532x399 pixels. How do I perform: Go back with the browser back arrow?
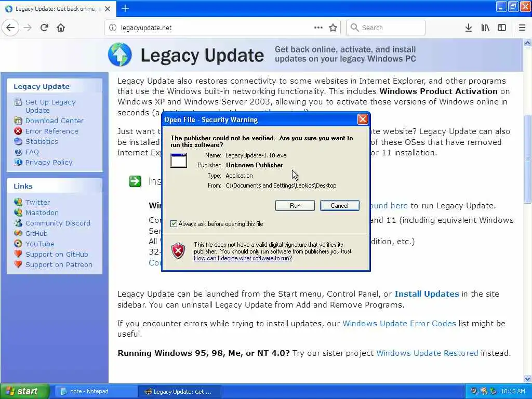point(10,28)
